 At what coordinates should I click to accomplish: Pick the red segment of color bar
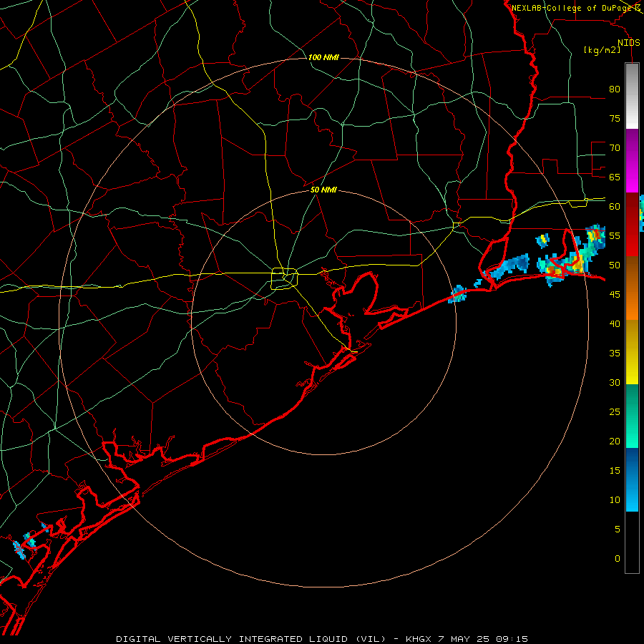pyautogui.click(x=632, y=225)
